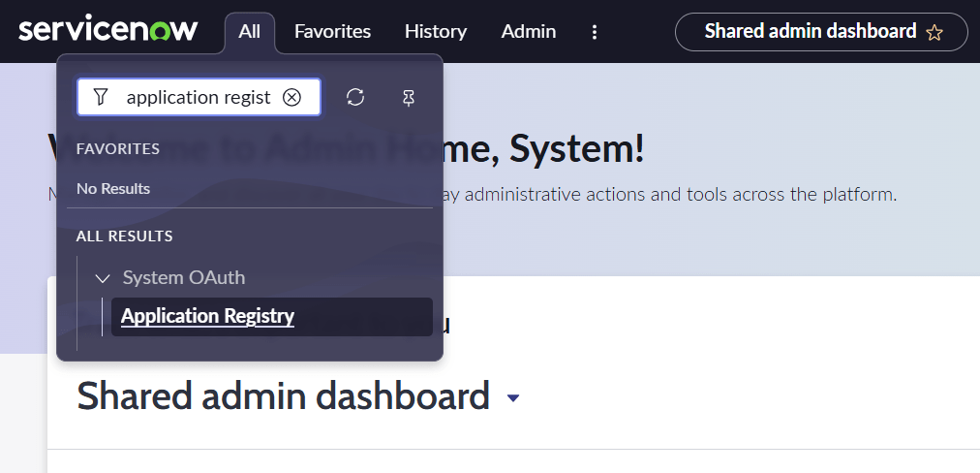Pin the All menu open
The width and height of the screenshot is (980, 473).
click(x=408, y=97)
